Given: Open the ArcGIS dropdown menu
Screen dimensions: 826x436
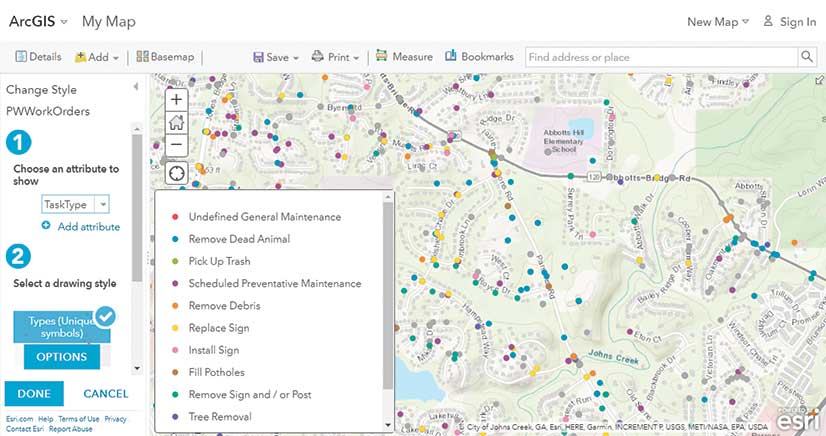Looking at the screenshot, I should (x=38, y=22).
